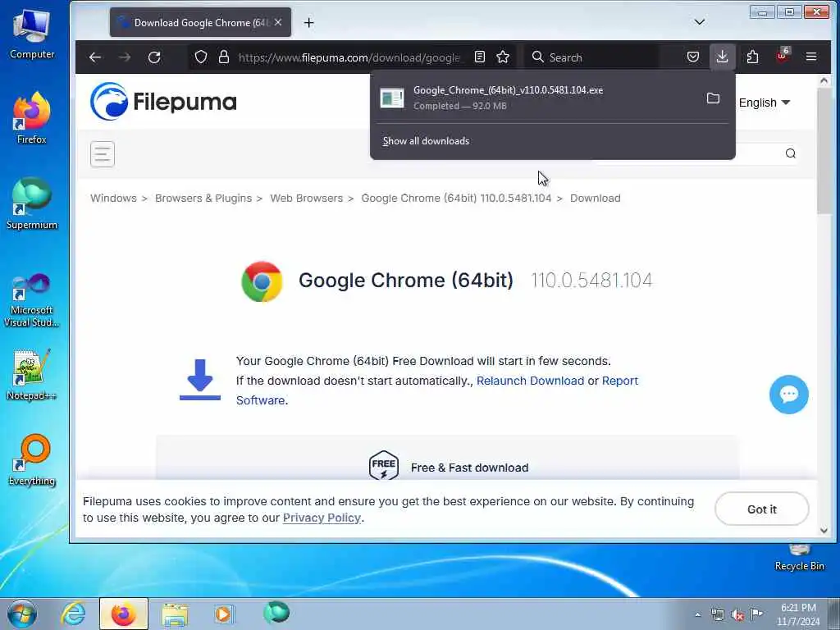The width and height of the screenshot is (840, 630).
Task: Bookmark this page with the star icon
Action: click(503, 57)
